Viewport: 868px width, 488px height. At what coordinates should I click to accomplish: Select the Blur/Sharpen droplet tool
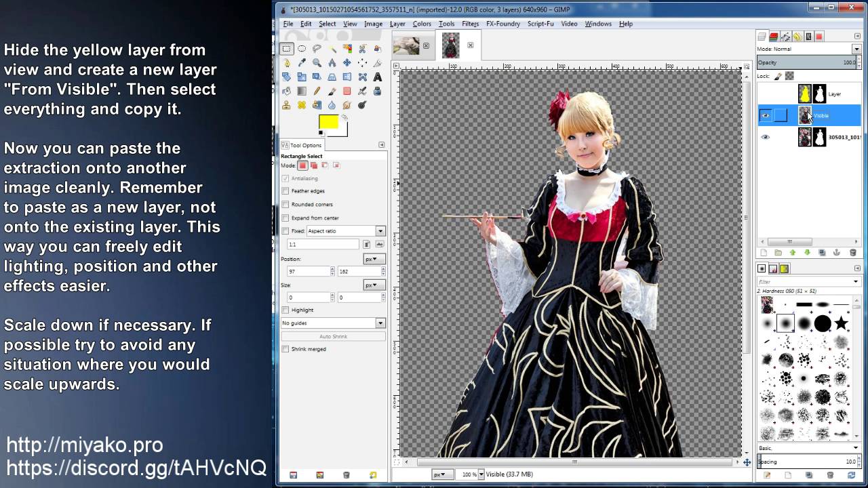click(332, 105)
